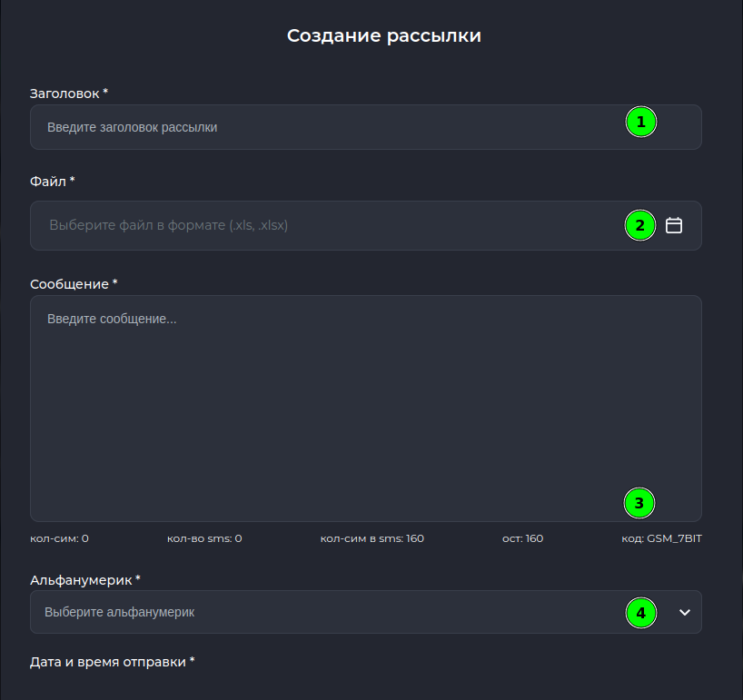The width and height of the screenshot is (743, 700).
Task: Select the Выберите альфанумерик combo box
Action: pyautogui.click(x=363, y=612)
